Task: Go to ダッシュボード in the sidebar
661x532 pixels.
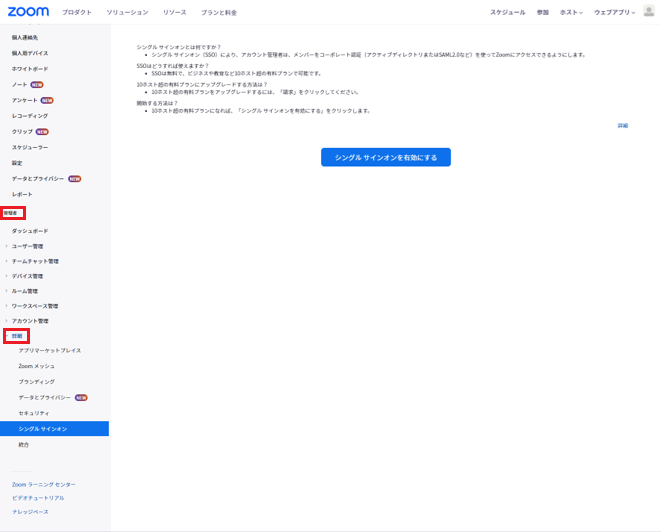Action: coord(29,231)
